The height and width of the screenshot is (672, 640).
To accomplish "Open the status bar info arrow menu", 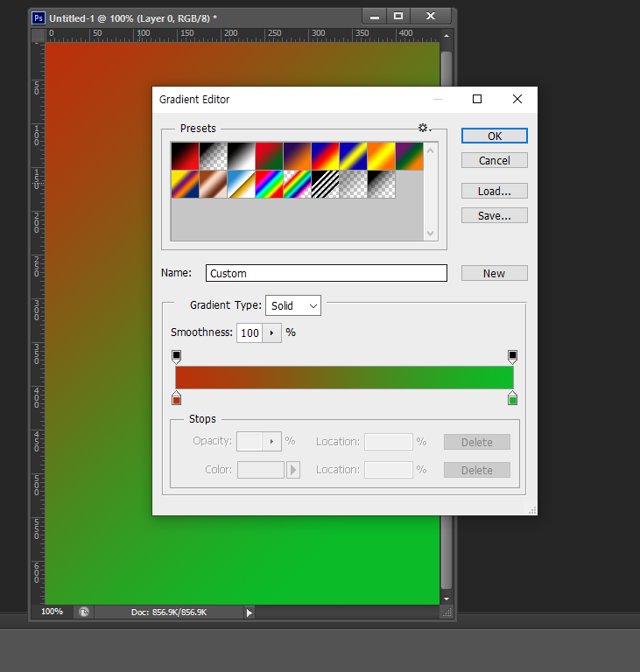I will tap(250, 612).
